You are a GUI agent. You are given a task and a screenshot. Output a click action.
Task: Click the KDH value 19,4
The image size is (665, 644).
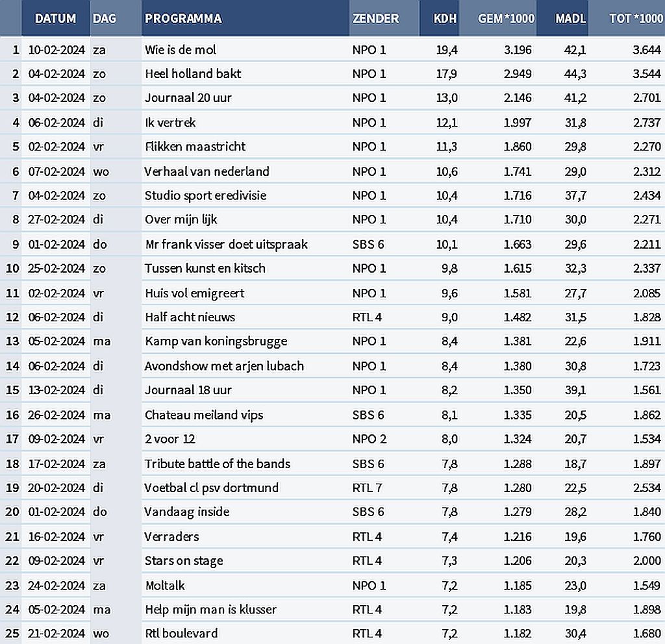click(447, 50)
